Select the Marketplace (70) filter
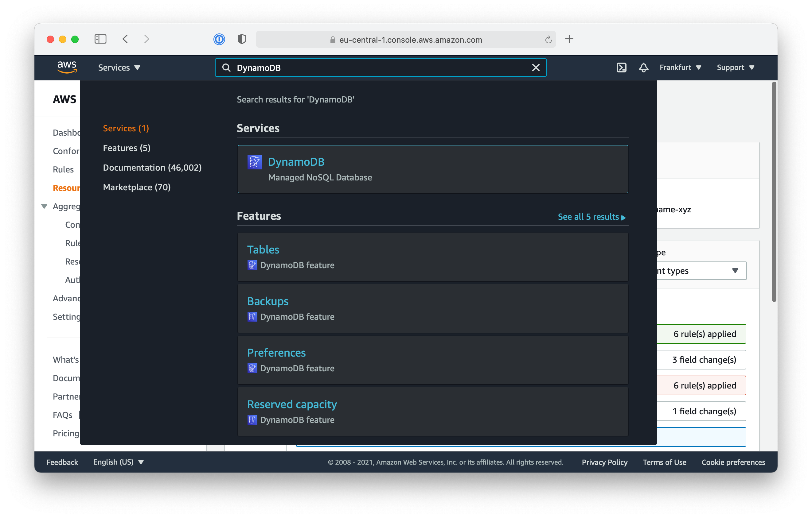This screenshot has width=812, height=518. click(137, 187)
